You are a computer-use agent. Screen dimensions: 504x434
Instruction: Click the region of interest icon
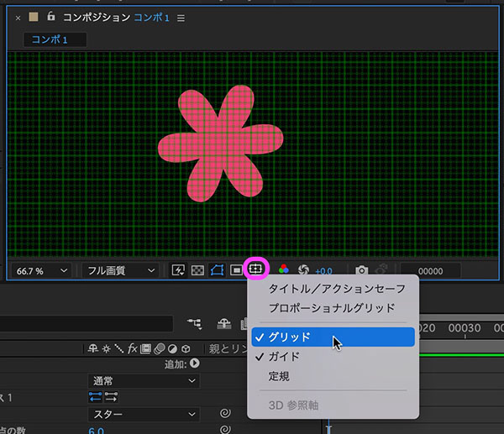coord(236,270)
